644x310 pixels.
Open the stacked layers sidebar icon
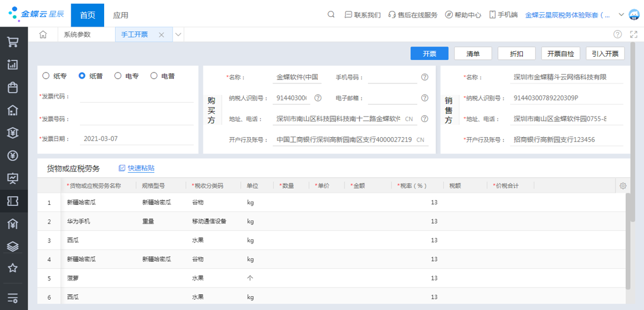click(x=13, y=246)
